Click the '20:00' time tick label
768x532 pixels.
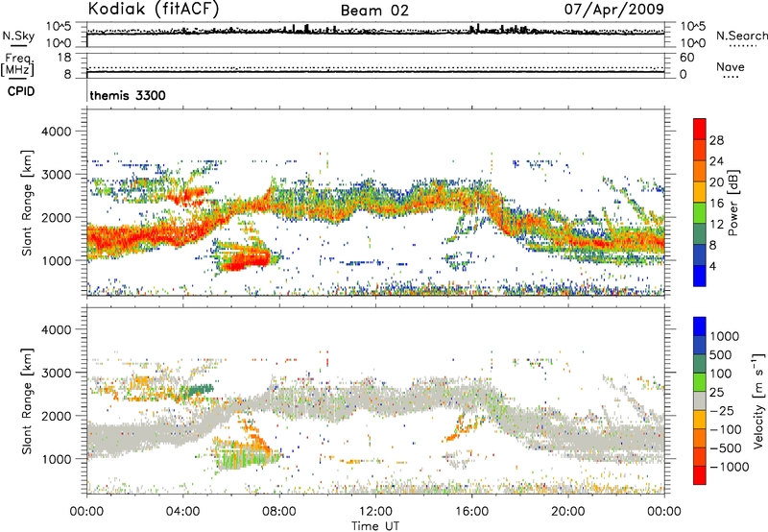567,512
